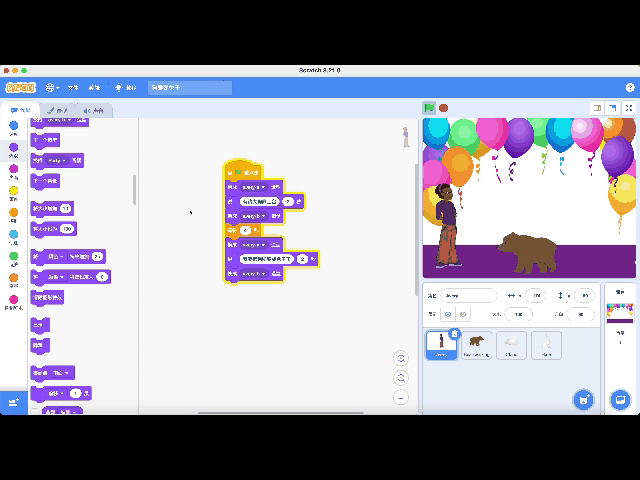Click the green flag to run the project
Viewport: 640px width, 480px height.
[429, 108]
